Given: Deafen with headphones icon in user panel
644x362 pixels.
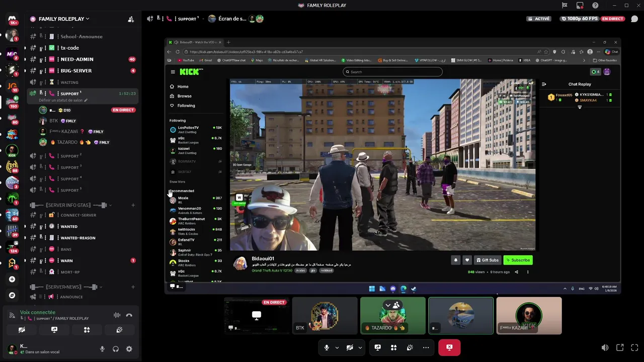Looking at the screenshot, I should coord(116,349).
